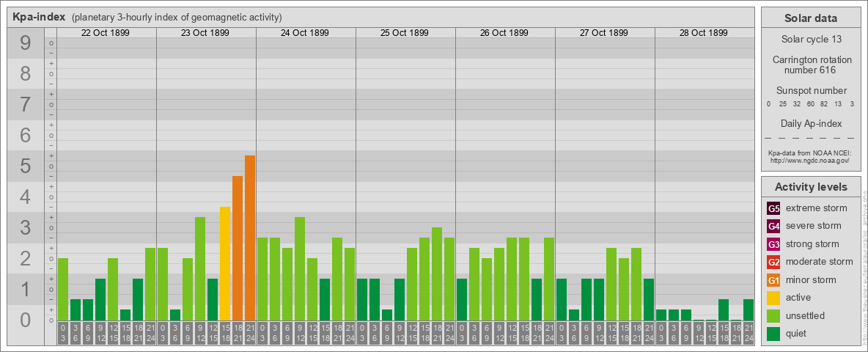The image size is (868, 352).
Task: Click the 12-15h bar on 27 Oct 1899
Action: 611,284
